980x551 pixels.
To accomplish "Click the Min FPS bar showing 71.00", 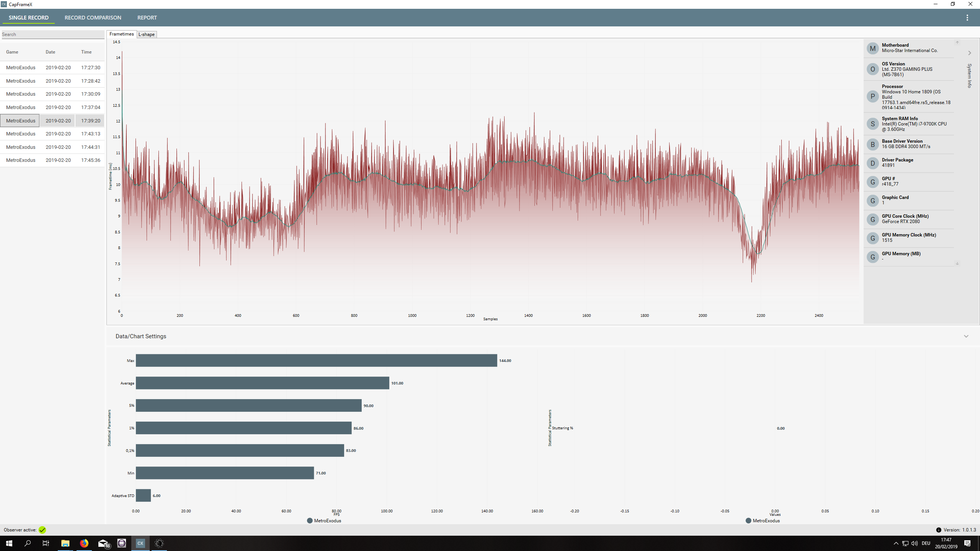I will point(225,473).
